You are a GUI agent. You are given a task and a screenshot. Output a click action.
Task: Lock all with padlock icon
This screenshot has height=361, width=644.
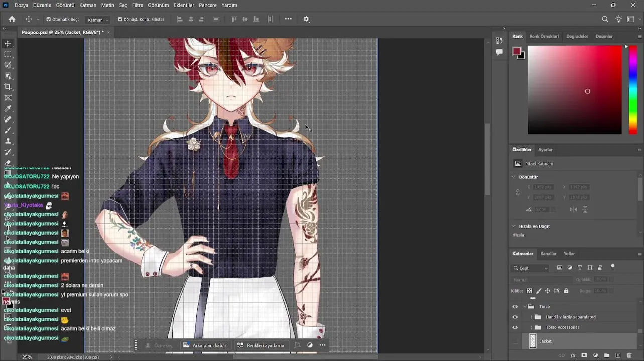(x=566, y=291)
